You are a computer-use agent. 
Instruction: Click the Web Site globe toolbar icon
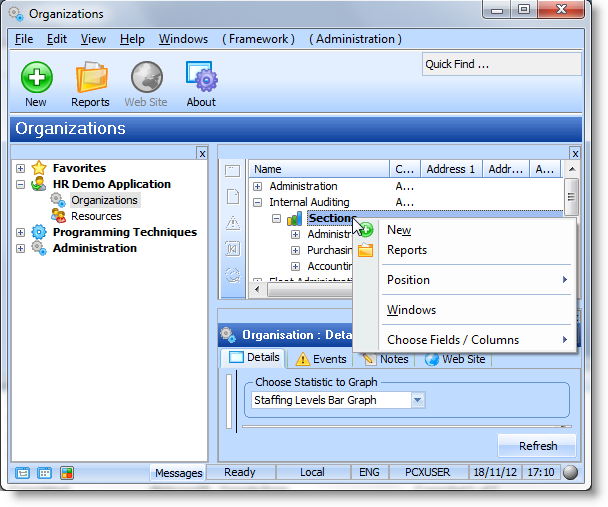click(x=147, y=77)
